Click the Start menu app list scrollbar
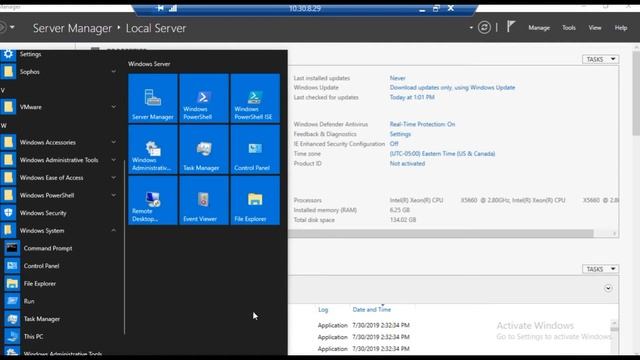This screenshot has height=360, width=640. click(124, 247)
